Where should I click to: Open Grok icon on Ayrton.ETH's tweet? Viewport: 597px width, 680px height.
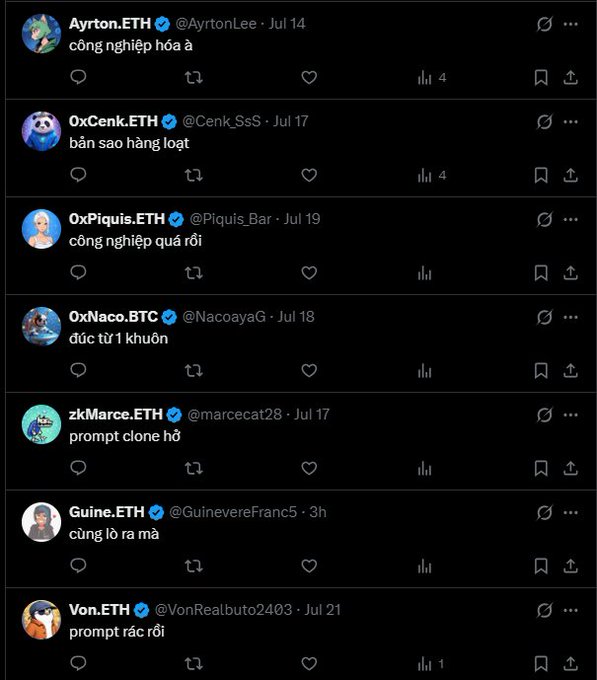(x=544, y=24)
